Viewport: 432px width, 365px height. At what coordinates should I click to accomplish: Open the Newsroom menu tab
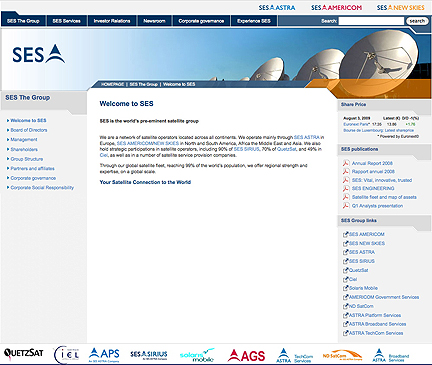[154, 21]
